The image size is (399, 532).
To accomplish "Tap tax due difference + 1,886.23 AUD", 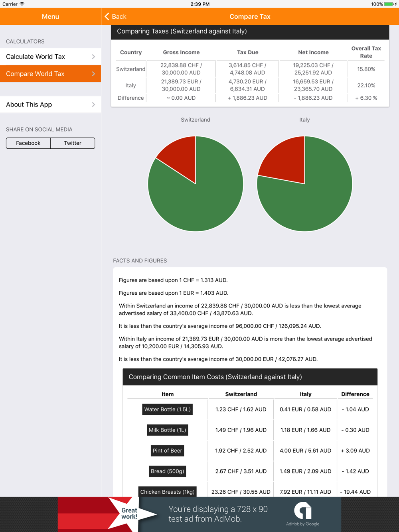I will click(247, 98).
